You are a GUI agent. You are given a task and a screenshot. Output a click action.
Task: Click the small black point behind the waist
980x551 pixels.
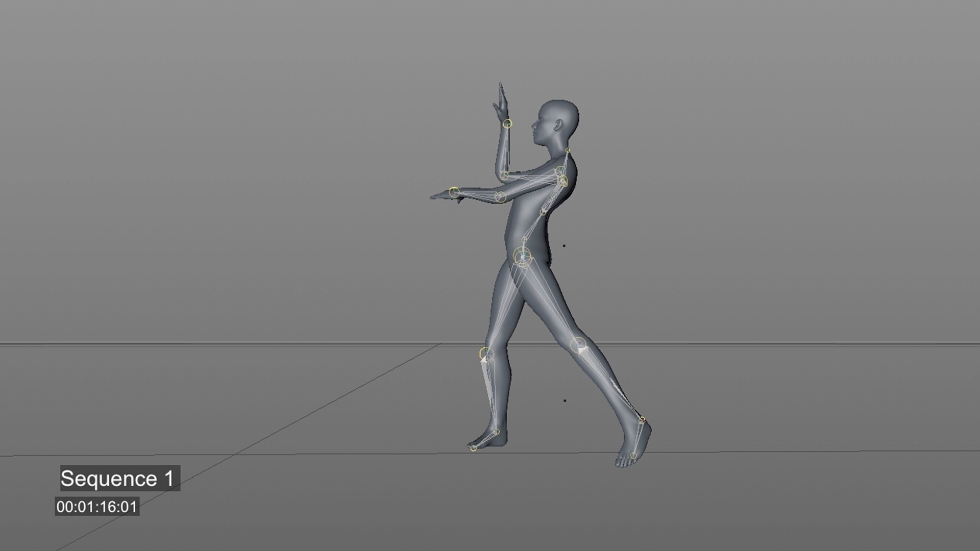(564, 246)
